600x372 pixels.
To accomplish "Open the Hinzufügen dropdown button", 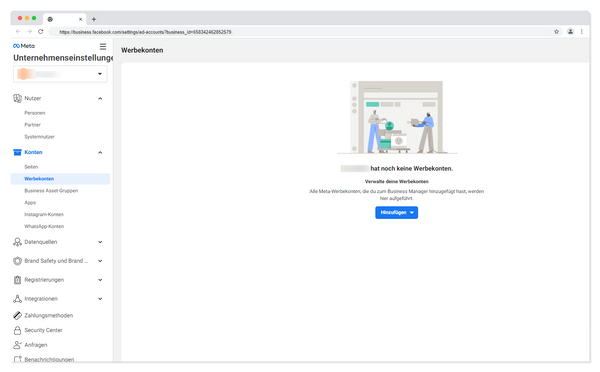I will pos(396,212).
